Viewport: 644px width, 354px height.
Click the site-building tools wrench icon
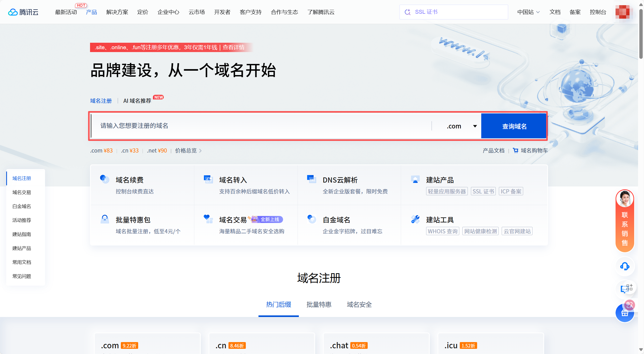(415, 219)
